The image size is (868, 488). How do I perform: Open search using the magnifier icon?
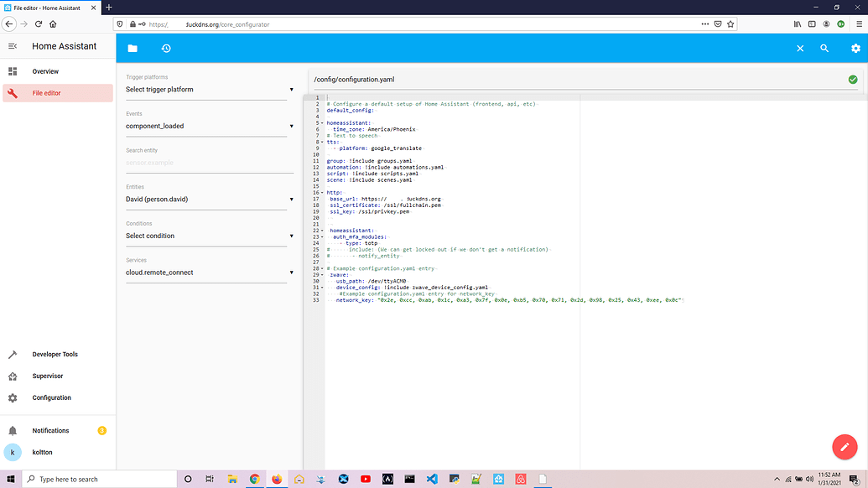point(824,48)
